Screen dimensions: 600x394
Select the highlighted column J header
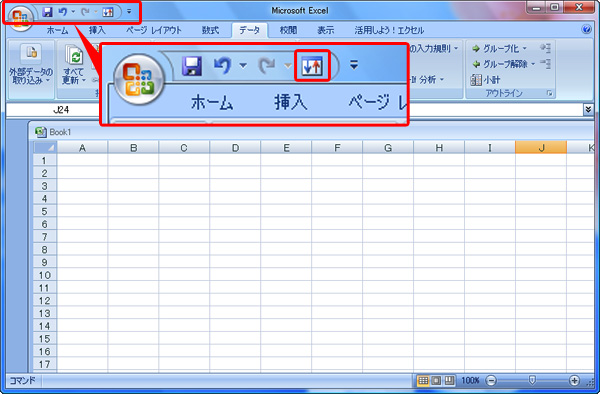click(541, 148)
